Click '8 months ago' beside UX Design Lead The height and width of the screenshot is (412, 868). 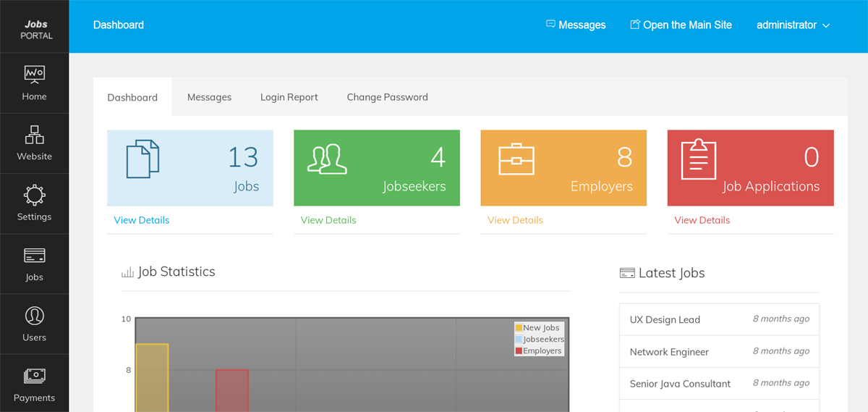click(x=780, y=319)
